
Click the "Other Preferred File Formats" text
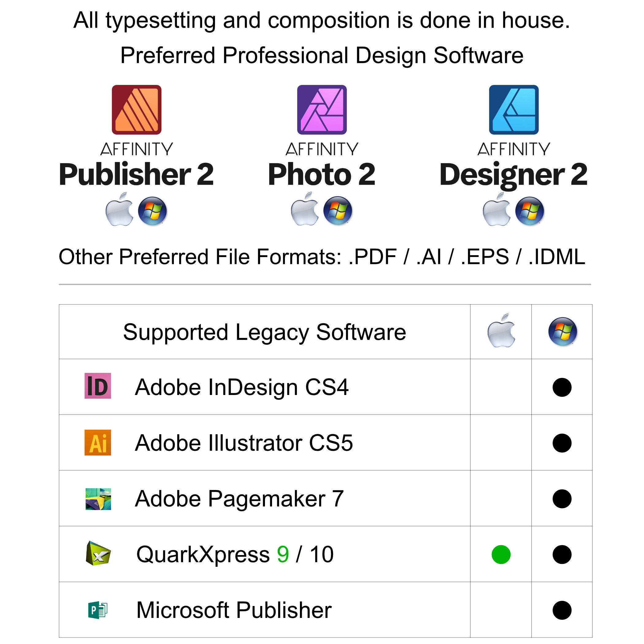point(200,257)
